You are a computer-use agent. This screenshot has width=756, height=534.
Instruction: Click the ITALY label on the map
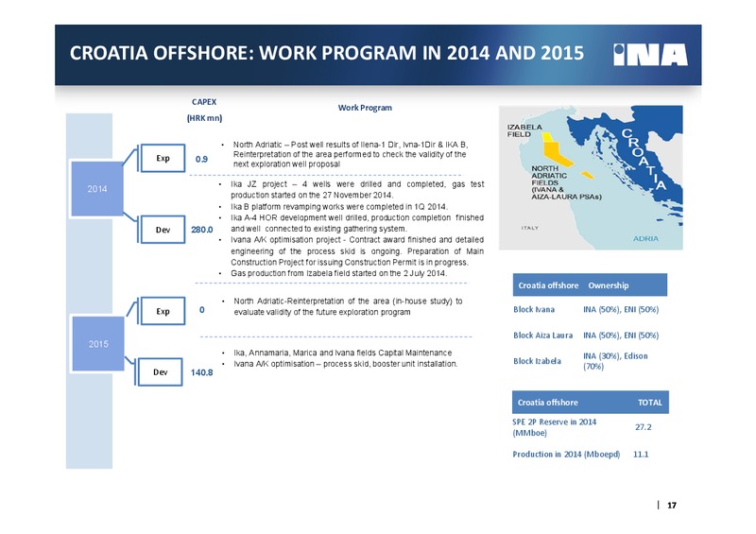pyautogui.click(x=529, y=228)
